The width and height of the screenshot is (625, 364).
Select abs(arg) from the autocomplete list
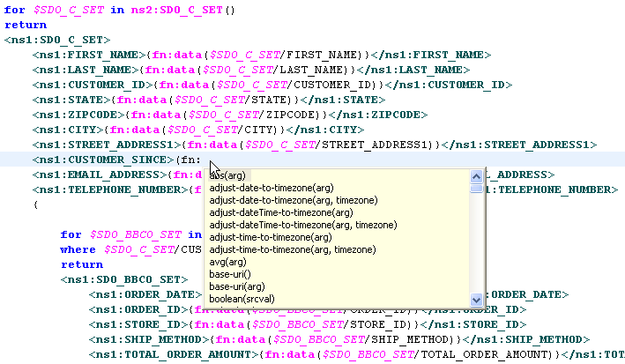[x=227, y=175]
